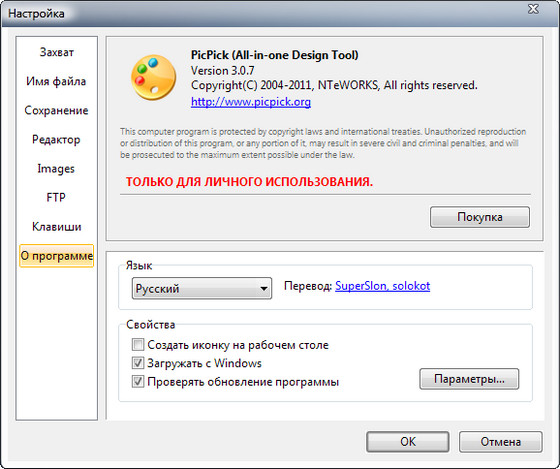
Task: Open the Images settings tab
Action: tap(56, 169)
